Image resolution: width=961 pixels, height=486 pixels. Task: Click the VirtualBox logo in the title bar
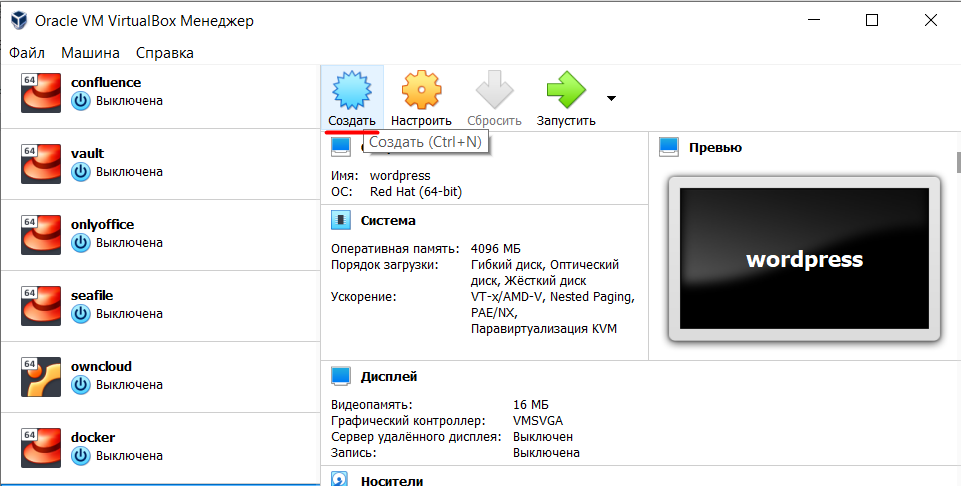19,20
